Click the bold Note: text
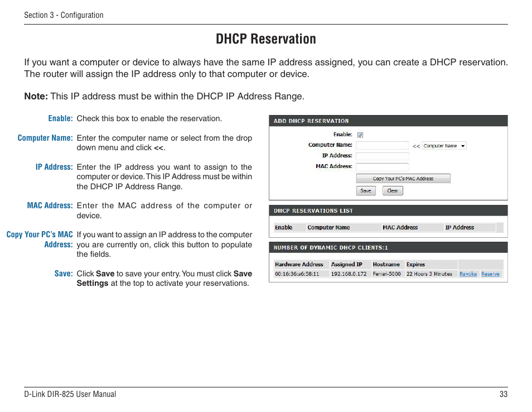The height and width of the screenshot is (412, 532). pyautogui.click(x=36, y=96)
